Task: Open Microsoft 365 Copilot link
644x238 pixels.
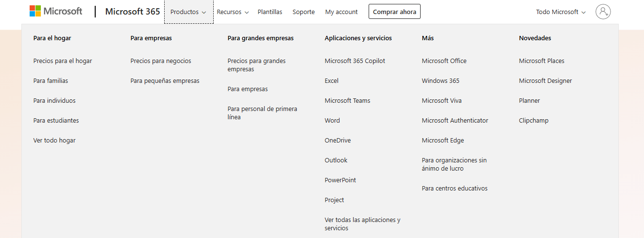Action: pyautogui.click(x=355, y=61)
